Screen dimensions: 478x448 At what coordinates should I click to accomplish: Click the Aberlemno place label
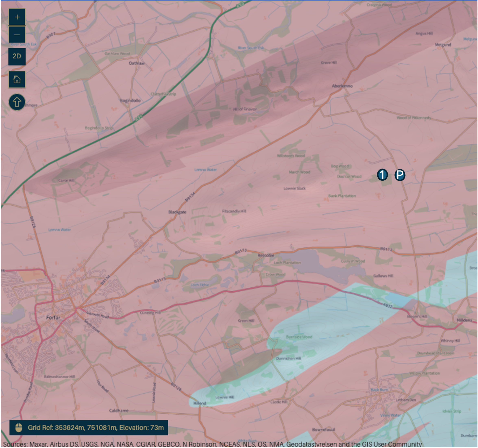click(x=342, y=86)
